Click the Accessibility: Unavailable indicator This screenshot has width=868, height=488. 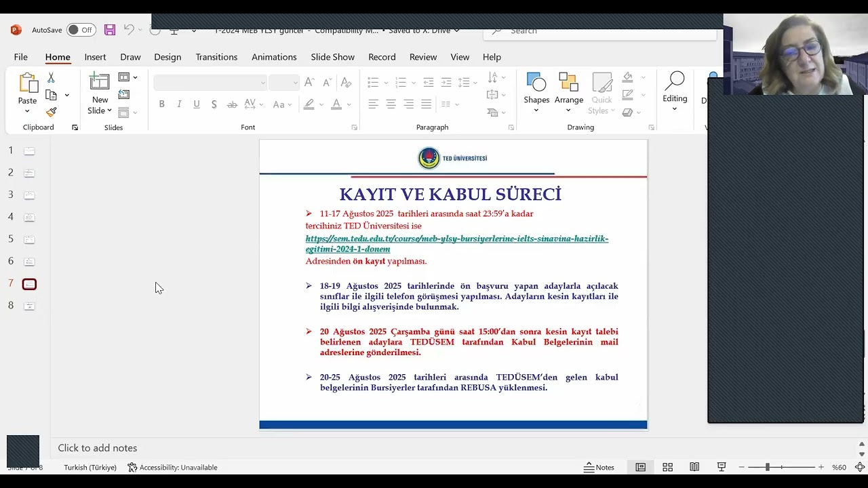[x=172, y=467]
